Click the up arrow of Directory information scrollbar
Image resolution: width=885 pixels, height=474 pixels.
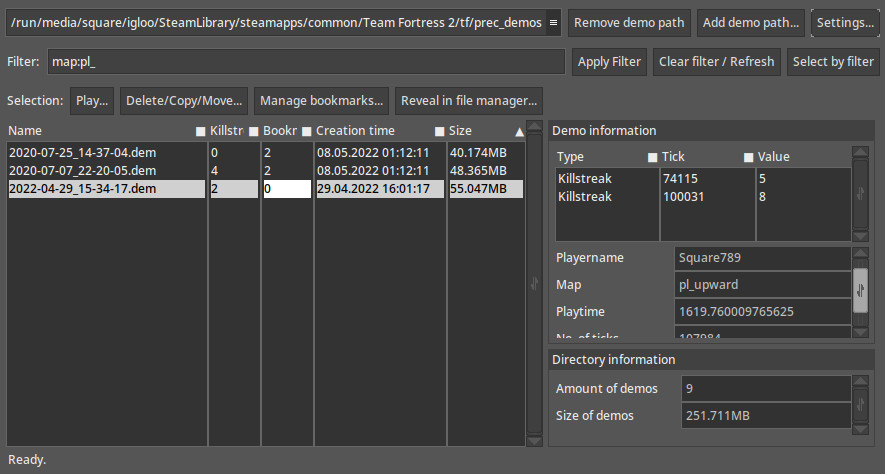(x=860, y=381)
